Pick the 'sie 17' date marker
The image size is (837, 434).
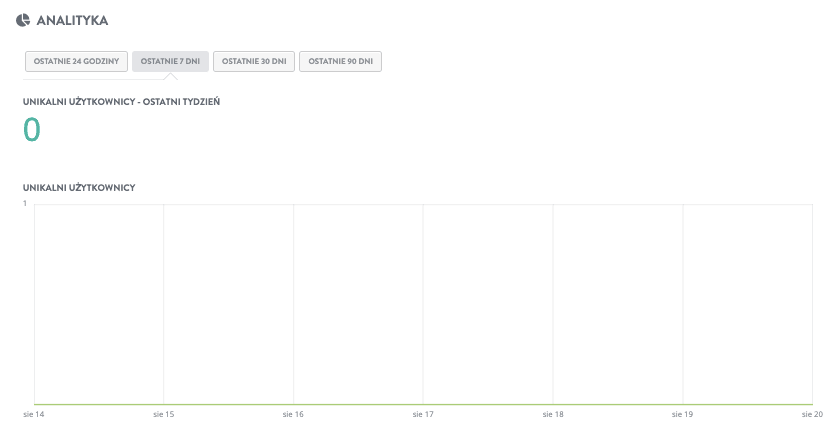tap(423, 413)
